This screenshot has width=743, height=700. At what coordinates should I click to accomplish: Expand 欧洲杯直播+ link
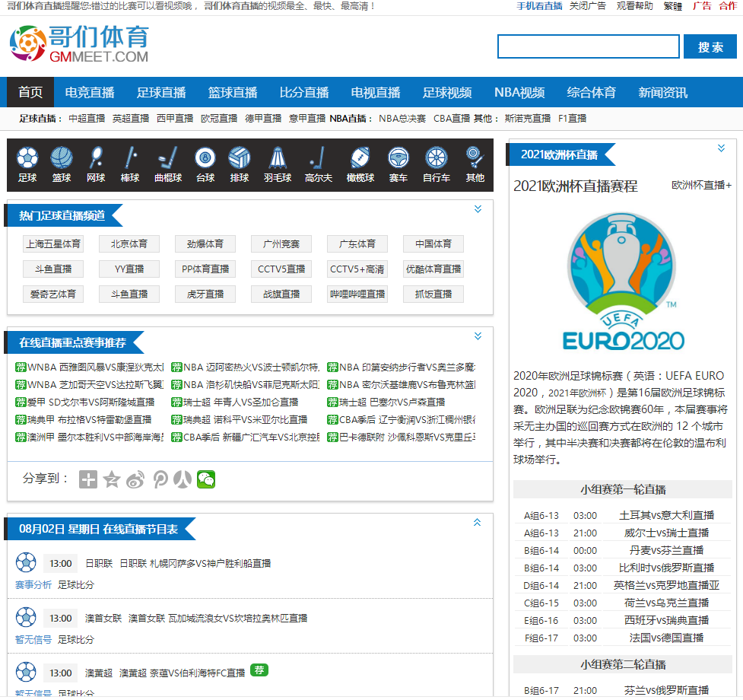pos(702,186)
